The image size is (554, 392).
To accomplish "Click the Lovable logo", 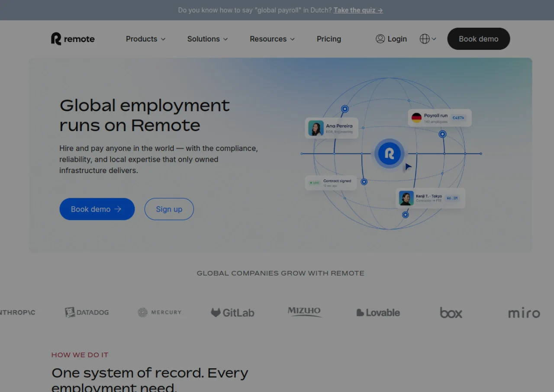I will click(378, 312).
